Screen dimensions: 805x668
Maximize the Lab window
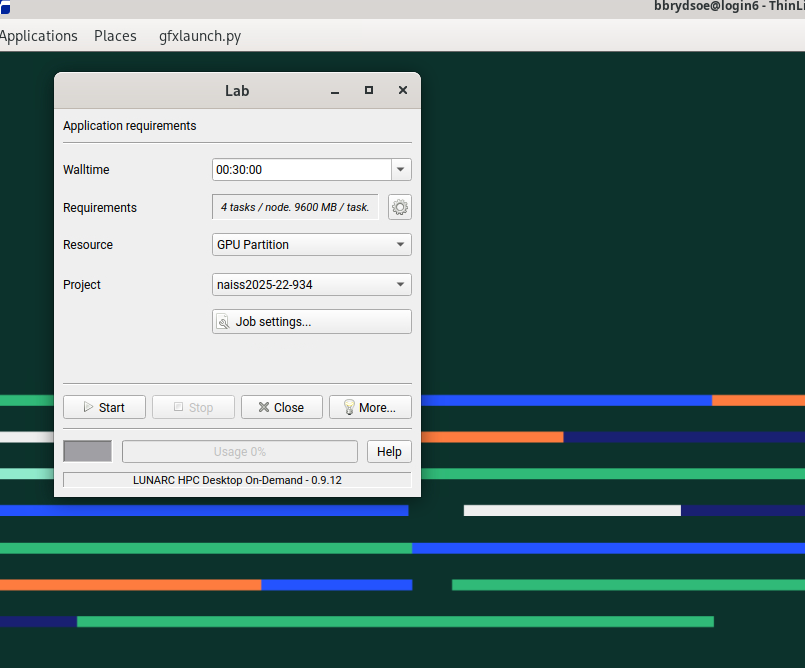pyautogui.click(x=369, y=90)
